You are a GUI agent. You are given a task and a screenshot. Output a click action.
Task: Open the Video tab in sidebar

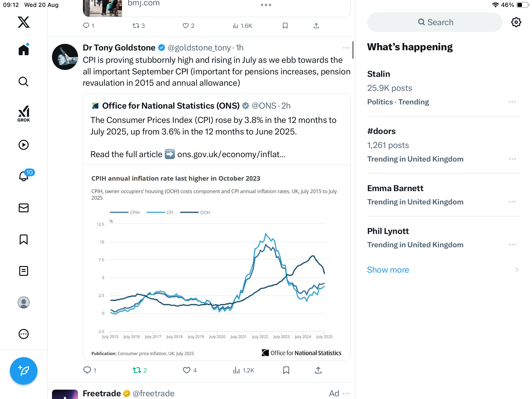24,145
